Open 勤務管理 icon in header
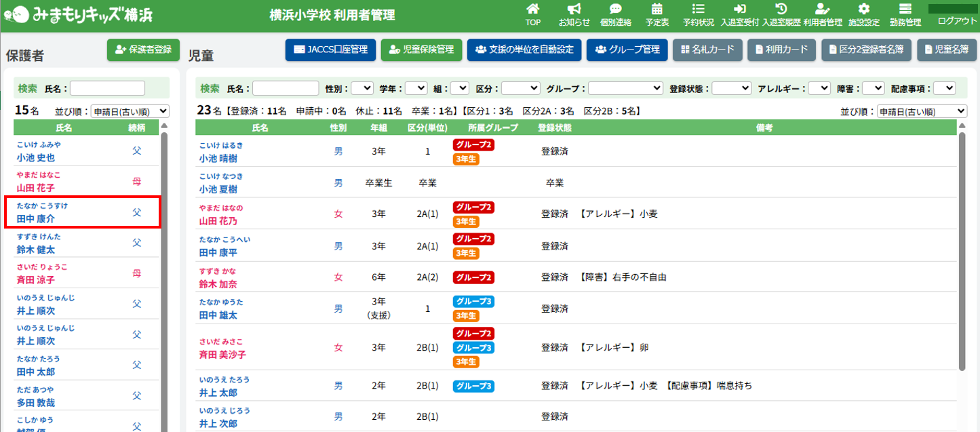This screenshot has height=432, width=980. 905,9
